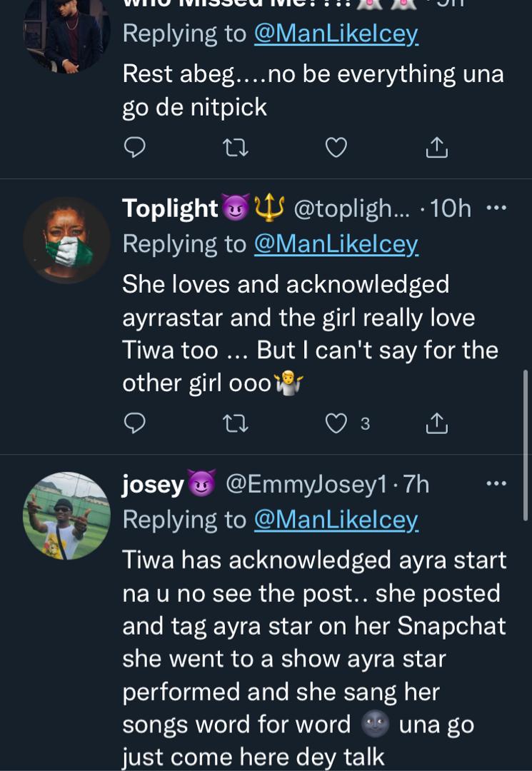Reply to Toplight's tweet

[x=134, y=423]
